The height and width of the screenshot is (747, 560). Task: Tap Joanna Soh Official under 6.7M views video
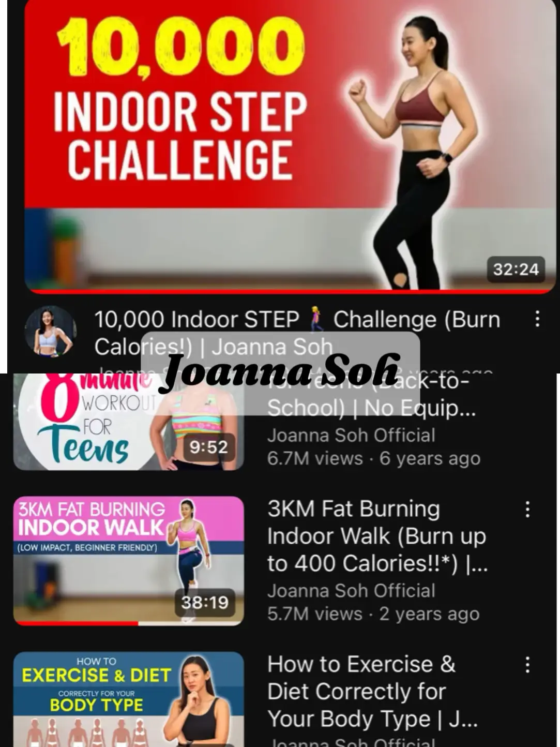(x=351, y=435)
